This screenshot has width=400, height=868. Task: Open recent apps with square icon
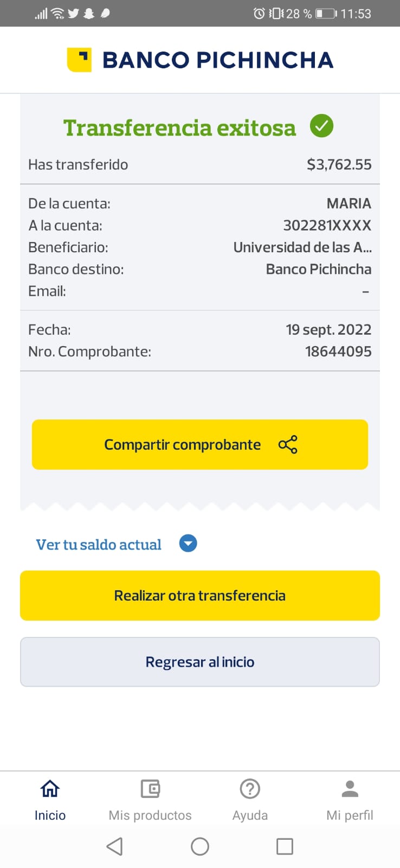[x=285, y=846]
